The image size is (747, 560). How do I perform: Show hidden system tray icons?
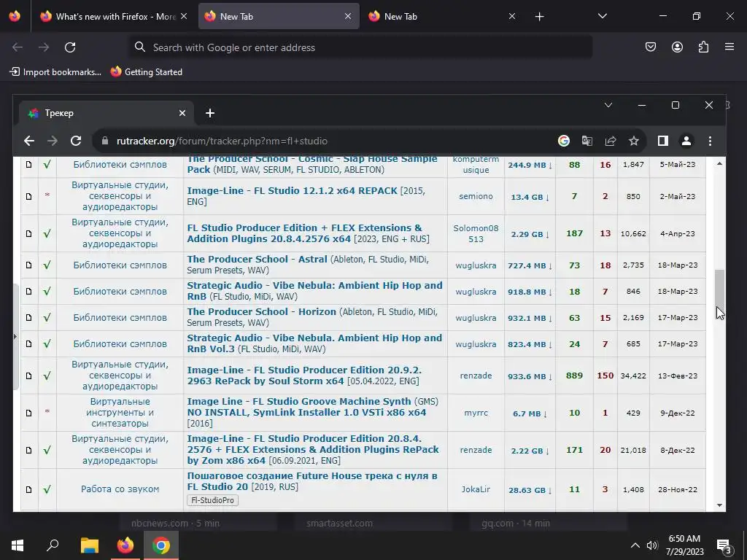pyautogui.click(x=635, y=545)
